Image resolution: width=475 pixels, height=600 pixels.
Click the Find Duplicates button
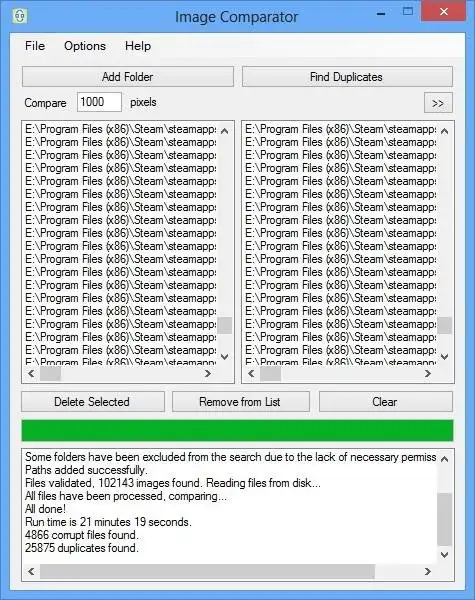347,77
